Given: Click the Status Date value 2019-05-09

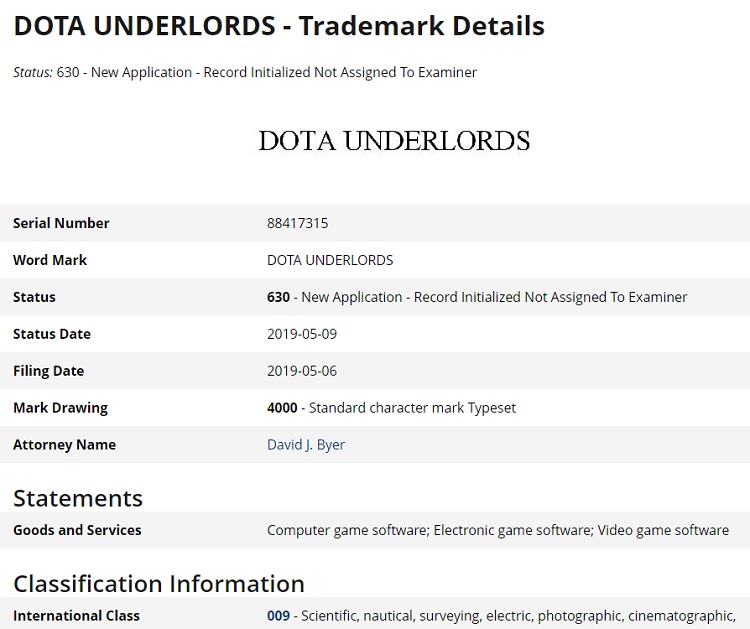Looking at the screenshot, I should 302,334.
